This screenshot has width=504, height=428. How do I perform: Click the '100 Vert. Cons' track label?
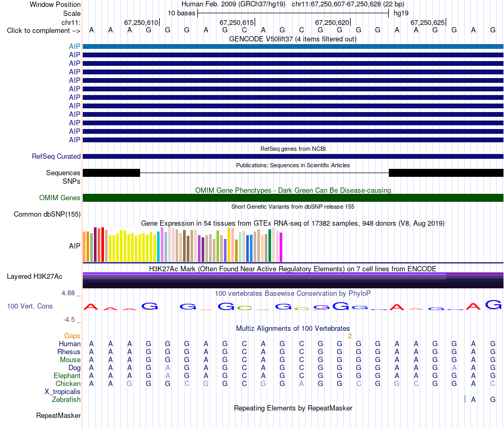[x=30, y=306]
